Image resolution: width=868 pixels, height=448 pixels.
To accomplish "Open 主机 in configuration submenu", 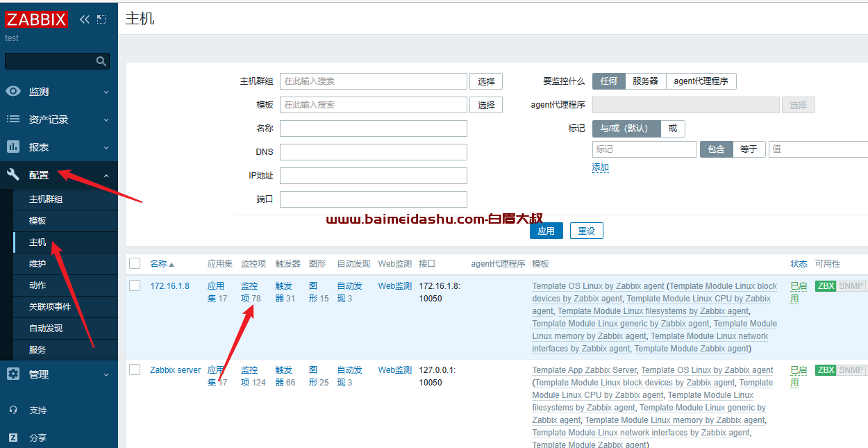I will pyautogui.click(x=37, y=242).
